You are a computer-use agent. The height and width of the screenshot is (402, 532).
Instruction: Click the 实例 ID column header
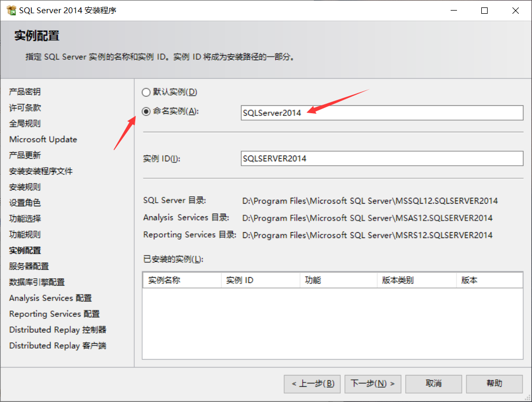coord(260,280)
